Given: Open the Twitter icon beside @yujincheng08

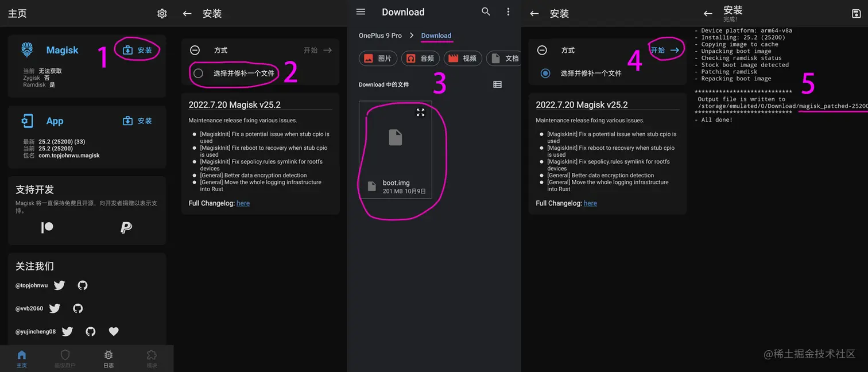Looking at the screenshot, I should tap(67, 331).
